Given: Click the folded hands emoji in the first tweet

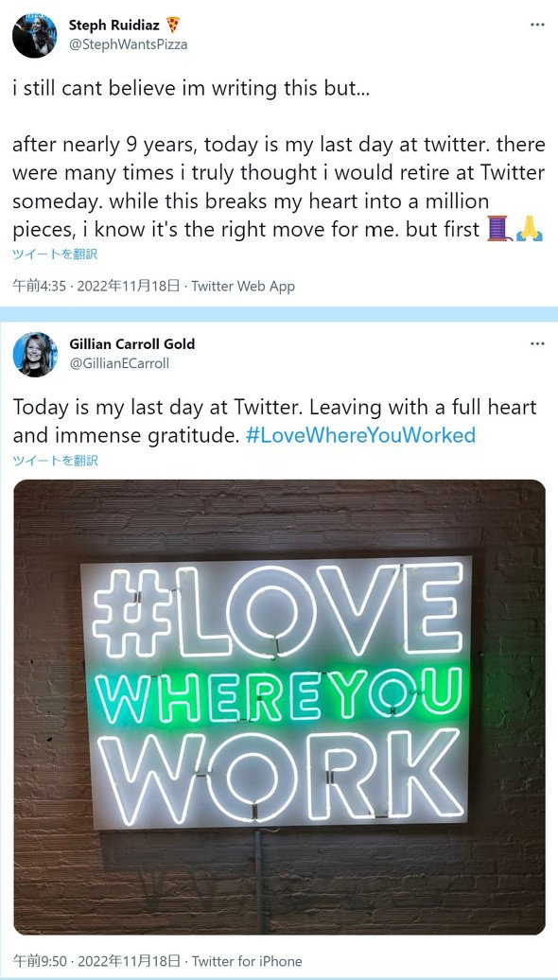Looking at the screenshot, I should click(530, 229).
